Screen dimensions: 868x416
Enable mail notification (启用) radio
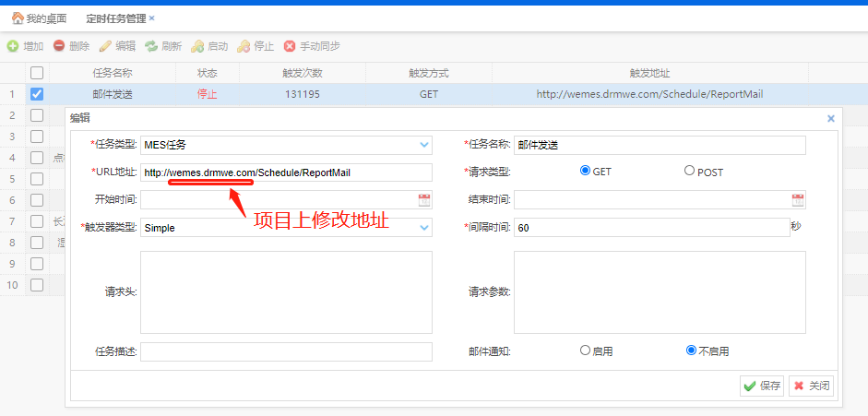coord(585,351)
